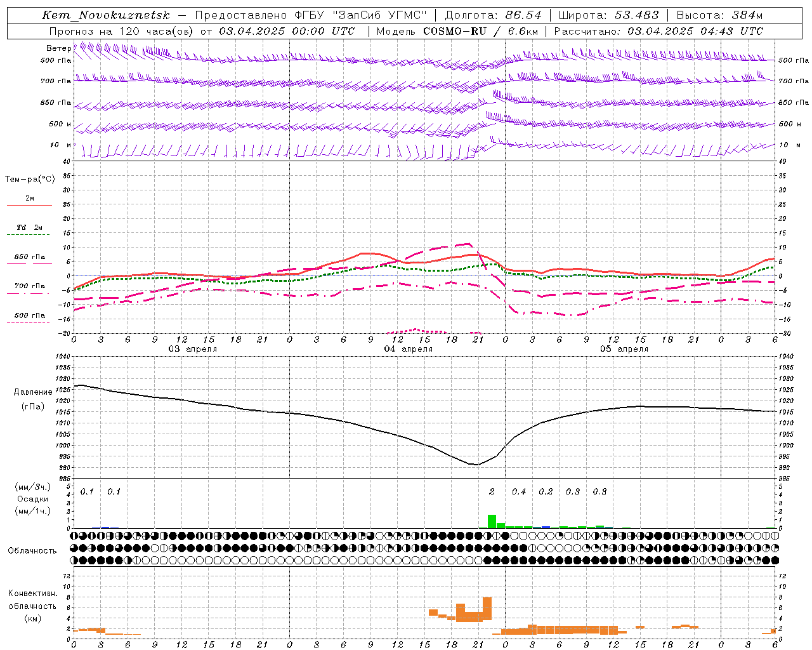This screenshot has width=812, height=650.
Task: Click the '(мм/1ч.)' precipitation unit label
Action: (32, 511)
